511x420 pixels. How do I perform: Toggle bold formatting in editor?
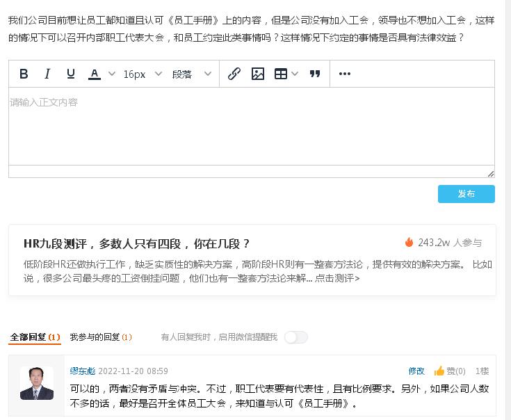point(24,74)
